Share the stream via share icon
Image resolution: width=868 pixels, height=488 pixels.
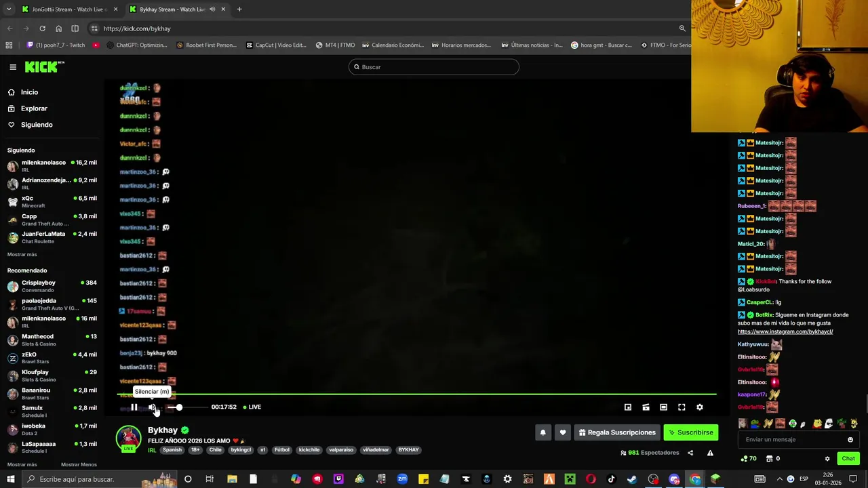pos(690,453)
